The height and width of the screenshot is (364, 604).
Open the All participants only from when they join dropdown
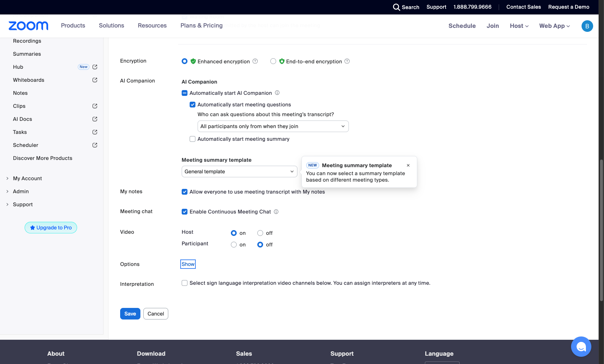pos(273,126)
